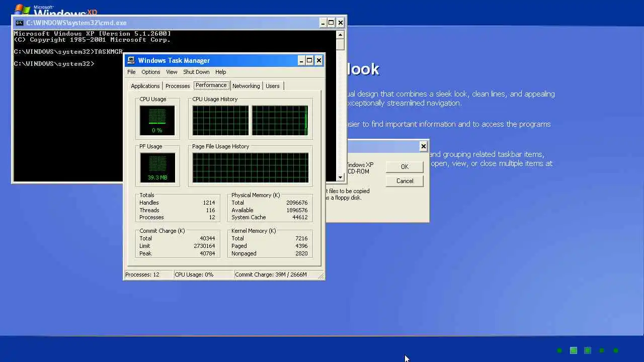Click the cmd window scroll up arrow

pos(340,35)
